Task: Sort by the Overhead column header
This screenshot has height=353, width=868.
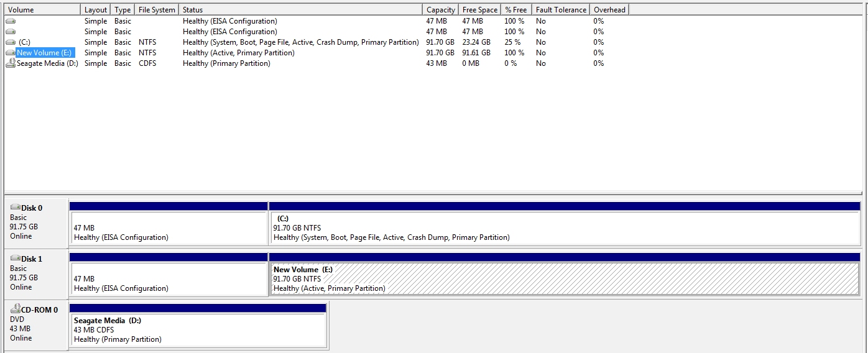Action: [x=609, y=10]
